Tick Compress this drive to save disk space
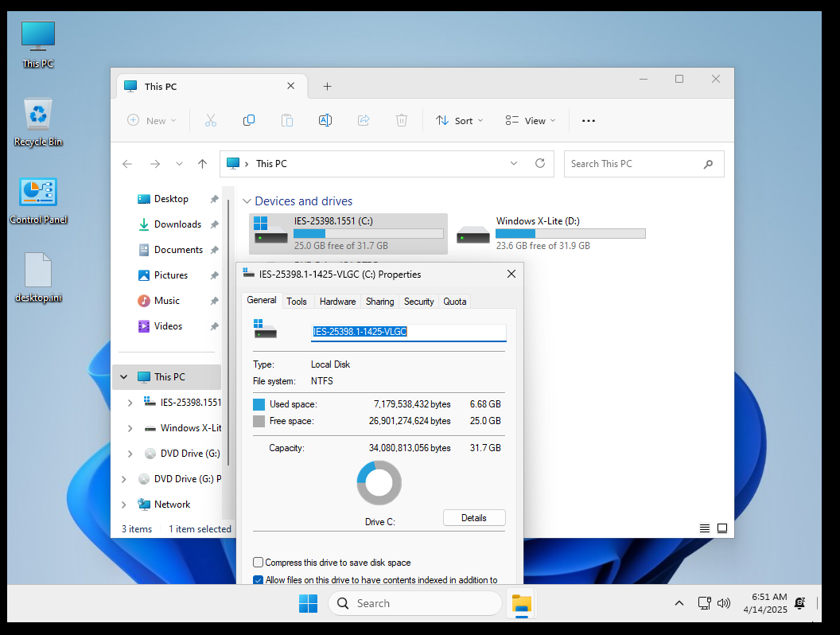Image resolution: width=840 pixels, height=635 pixels. tap(259, 563)
